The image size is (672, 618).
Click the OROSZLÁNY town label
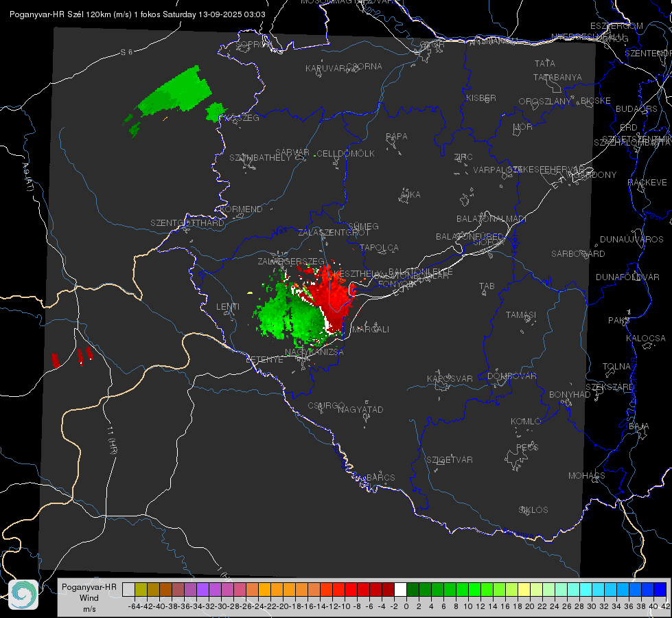point(545,102)
